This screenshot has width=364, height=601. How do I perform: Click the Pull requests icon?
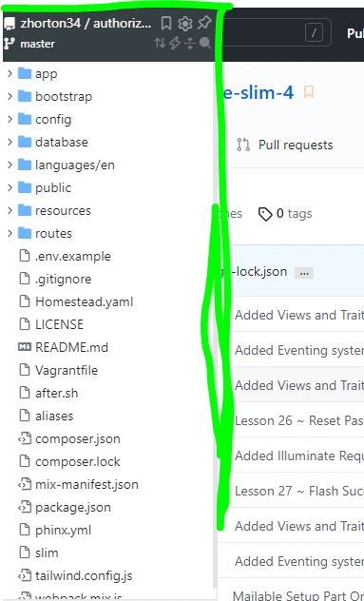[243, 145]
